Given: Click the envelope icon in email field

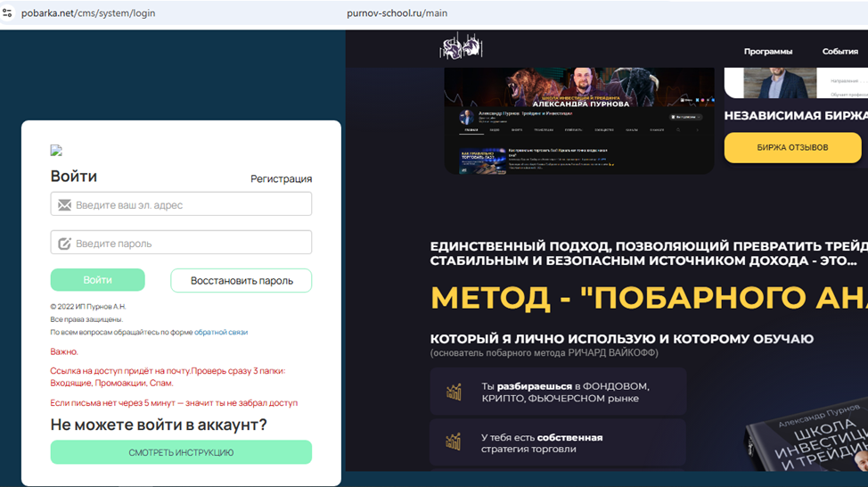Looking at the screenshot, I should 65,205.
